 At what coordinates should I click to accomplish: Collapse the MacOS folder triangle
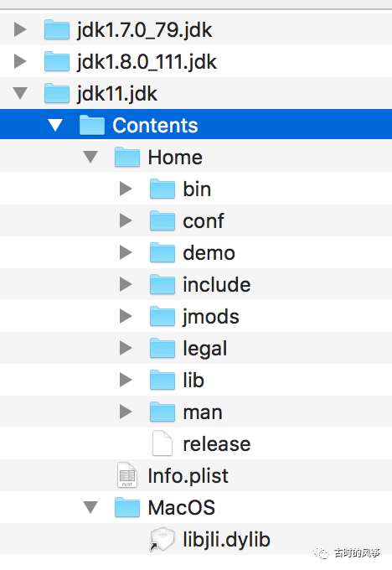[x=90, y=507]
